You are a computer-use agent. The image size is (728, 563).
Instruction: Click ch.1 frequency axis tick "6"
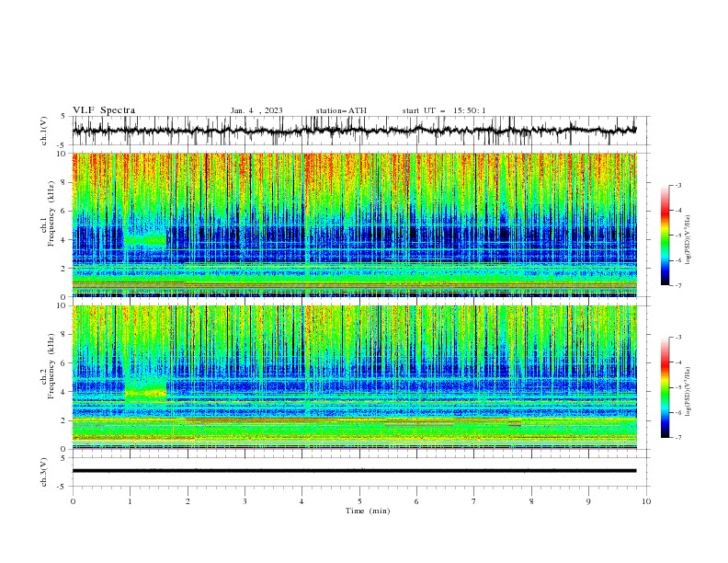[64, 212]
